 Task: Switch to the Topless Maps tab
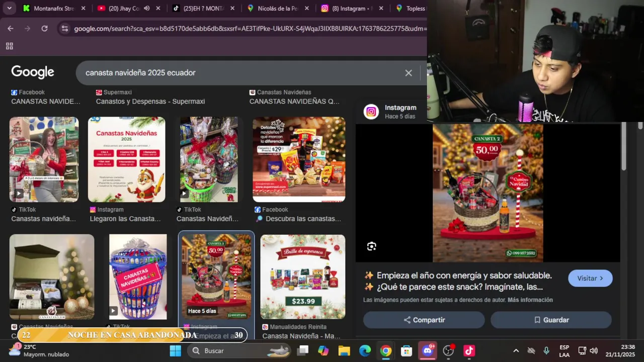410,8
